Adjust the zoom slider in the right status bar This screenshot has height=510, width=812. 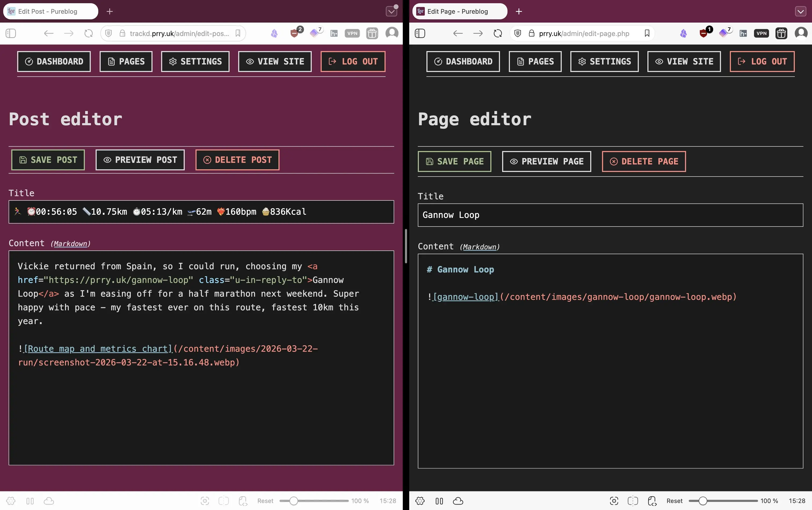coord(702,501)
